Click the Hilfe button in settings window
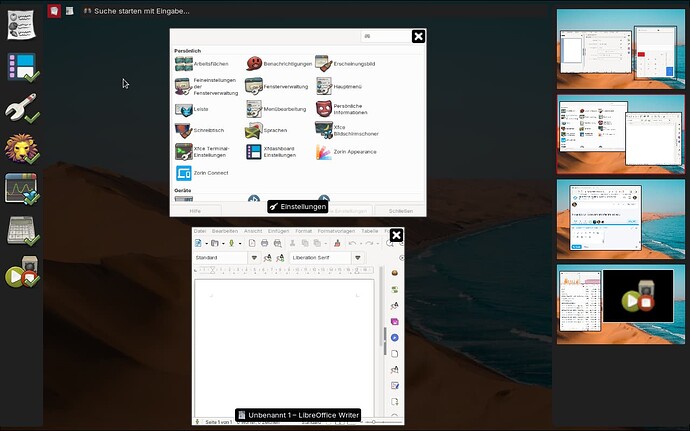The image size is (690, 431). click(x=195, y=211)
